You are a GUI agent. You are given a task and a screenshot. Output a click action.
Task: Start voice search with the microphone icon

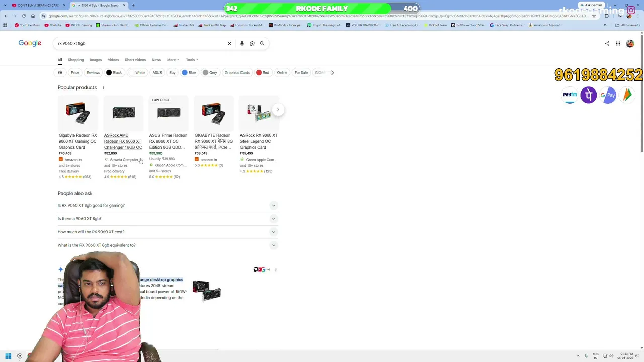coord(242,43)
